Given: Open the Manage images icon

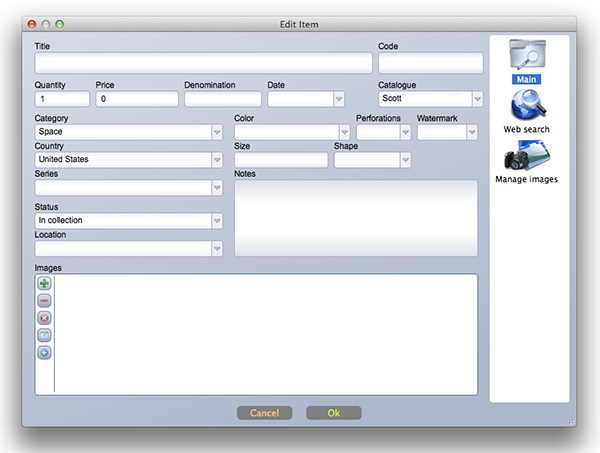Looking at the screenshot, I should point(527,155).
